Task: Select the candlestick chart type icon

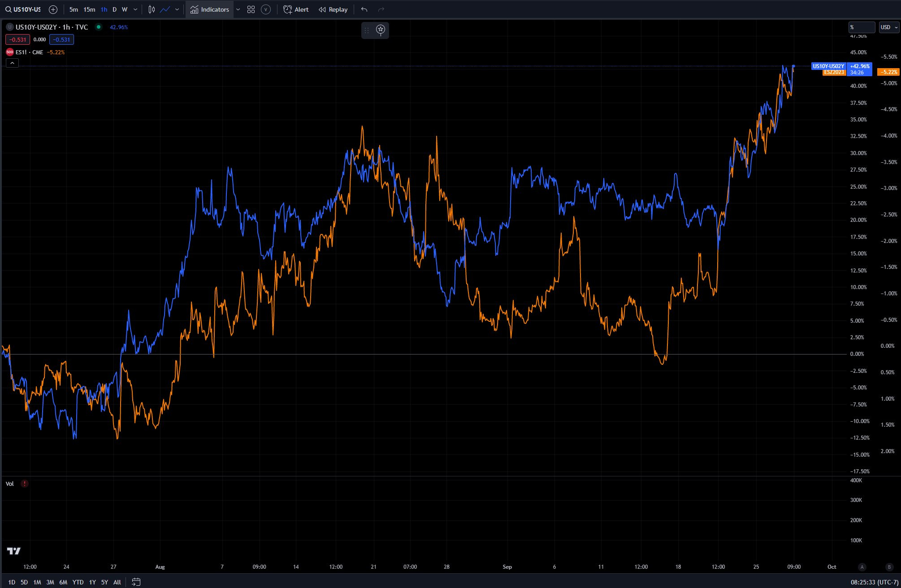Action: 152,9
